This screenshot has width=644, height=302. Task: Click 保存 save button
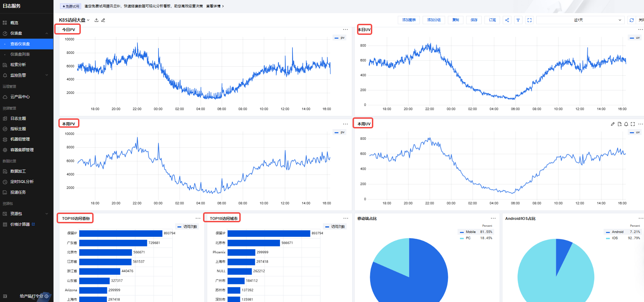[474, 20]
